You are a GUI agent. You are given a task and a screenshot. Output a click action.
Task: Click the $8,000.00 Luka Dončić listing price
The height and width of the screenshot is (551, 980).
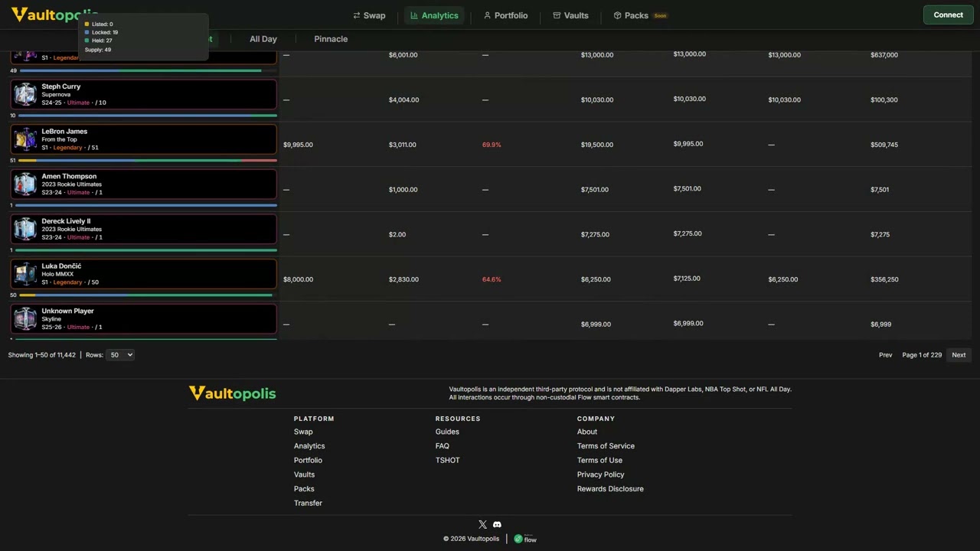click(298, 279)
